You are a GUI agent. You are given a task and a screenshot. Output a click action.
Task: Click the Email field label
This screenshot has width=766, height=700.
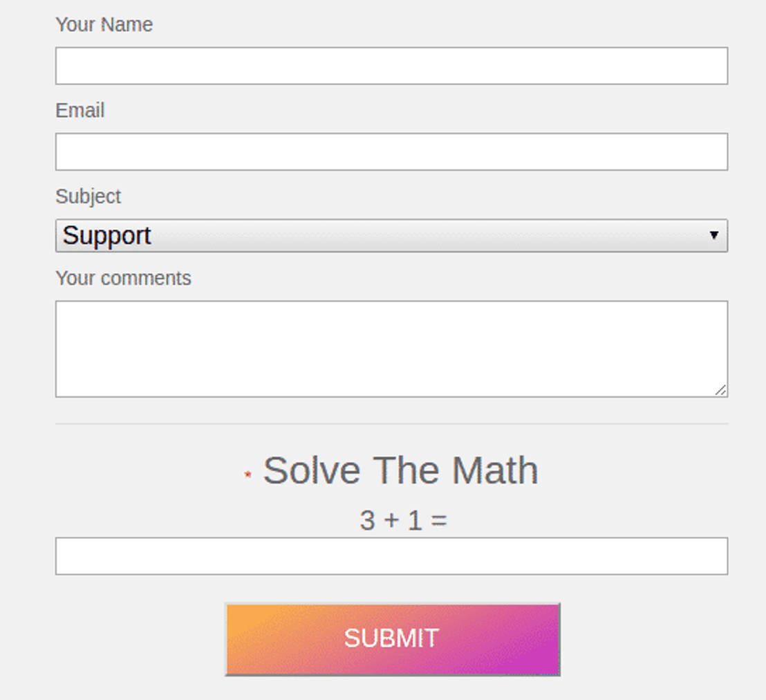point(80,111)
